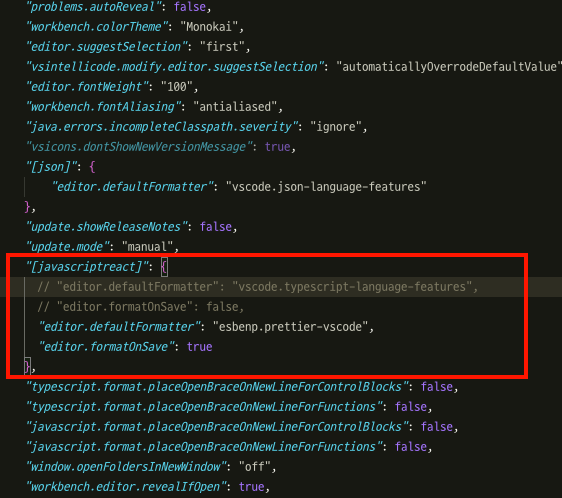Screen dimensions: 562x498
Task: Click the commented "vscode.typescript-language-features" line
Action: point(257,287)
